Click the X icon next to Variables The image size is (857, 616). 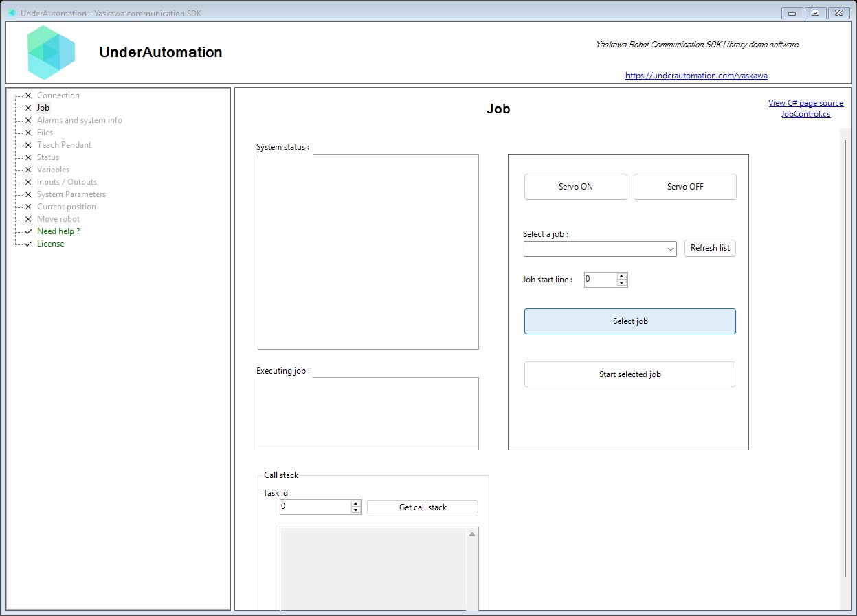click(x=28, y=170)
